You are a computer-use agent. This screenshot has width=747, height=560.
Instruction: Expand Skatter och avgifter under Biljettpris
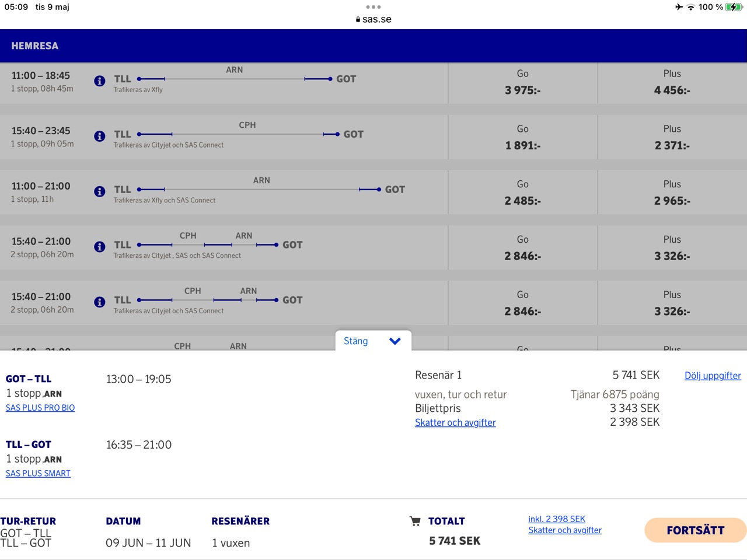coord(455,422)
